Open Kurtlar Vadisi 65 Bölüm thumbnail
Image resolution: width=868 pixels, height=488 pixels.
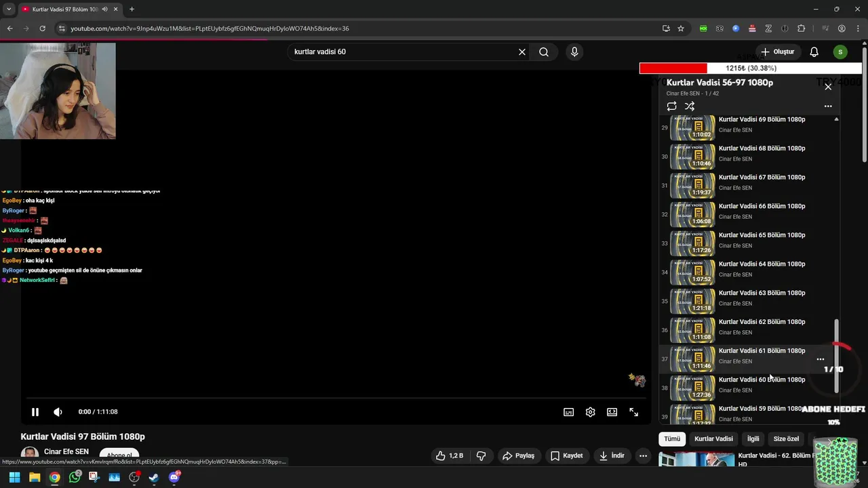(x=692, y=243)
